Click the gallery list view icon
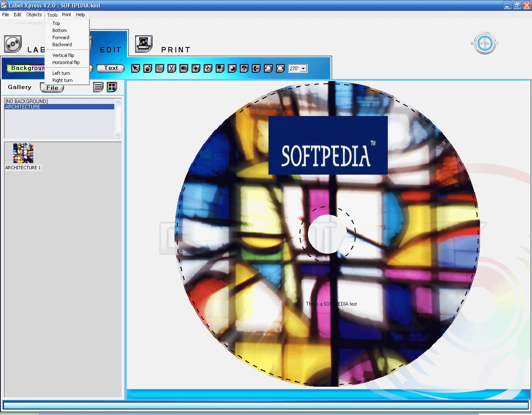Viewport: 532px width, 415px height. pyautogui.click(x=98, y=87)
